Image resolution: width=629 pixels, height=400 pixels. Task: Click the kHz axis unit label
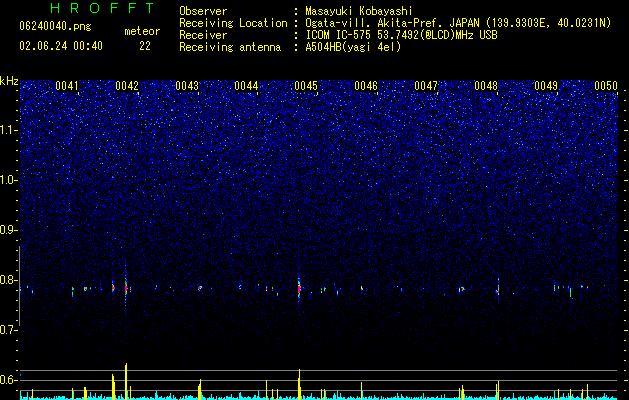tap(9, 81)
